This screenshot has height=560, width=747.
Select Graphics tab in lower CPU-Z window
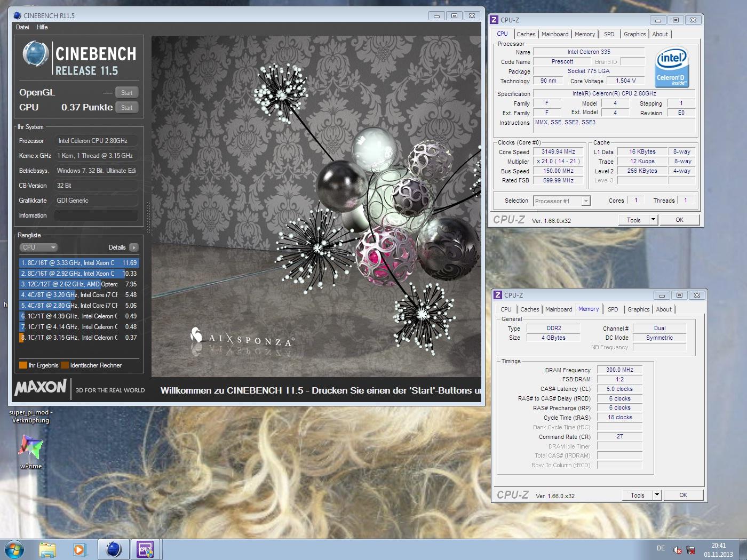click(638, 309)
